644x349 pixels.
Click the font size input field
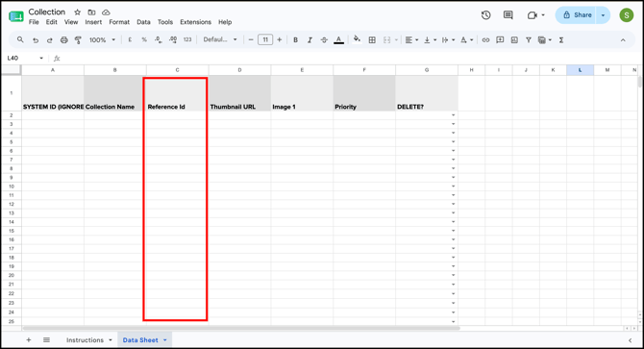click(x=265, y=39)
